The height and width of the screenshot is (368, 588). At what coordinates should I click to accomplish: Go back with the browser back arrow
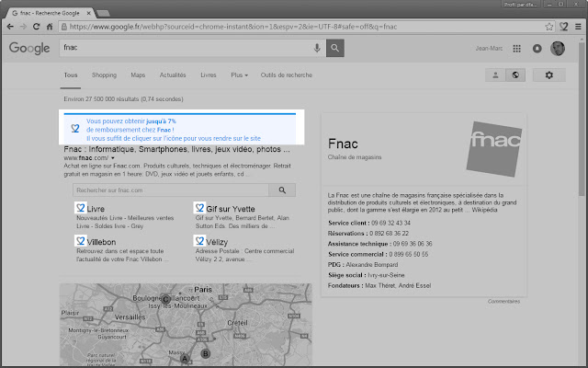point(10,27)
